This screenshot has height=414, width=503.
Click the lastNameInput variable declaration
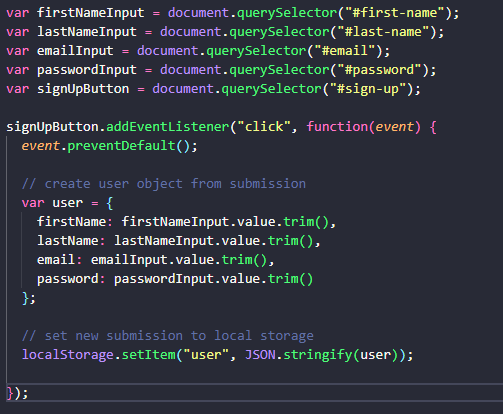click(x=87, y=32)
